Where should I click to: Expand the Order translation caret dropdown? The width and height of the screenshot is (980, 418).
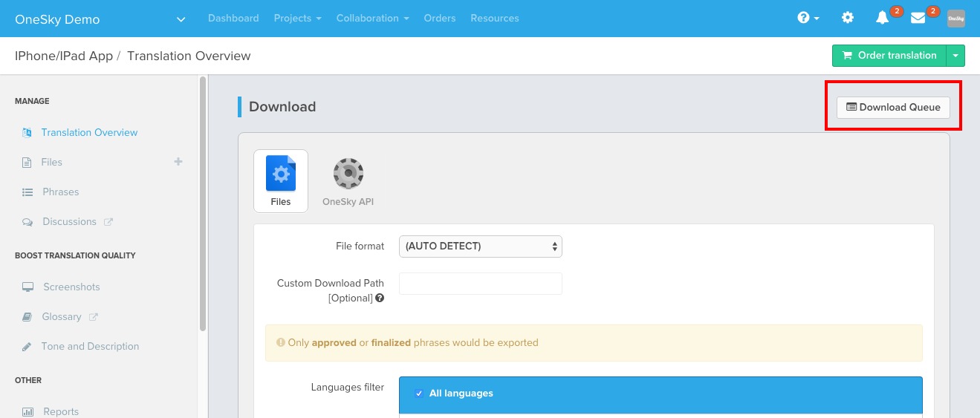click(955, 56)
